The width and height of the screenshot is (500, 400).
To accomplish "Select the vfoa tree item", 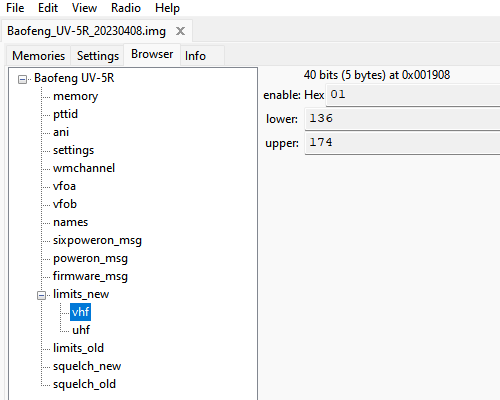I will point(64,186).
